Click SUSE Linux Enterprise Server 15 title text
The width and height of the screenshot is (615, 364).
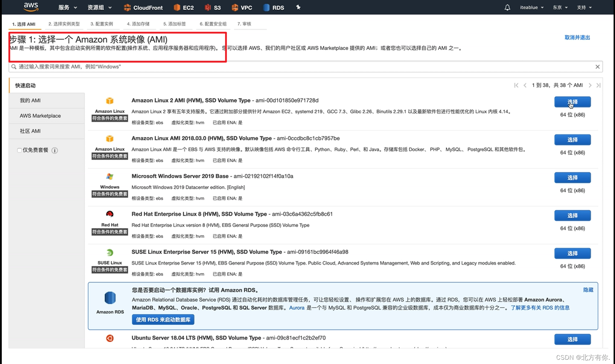click(207, 252)
